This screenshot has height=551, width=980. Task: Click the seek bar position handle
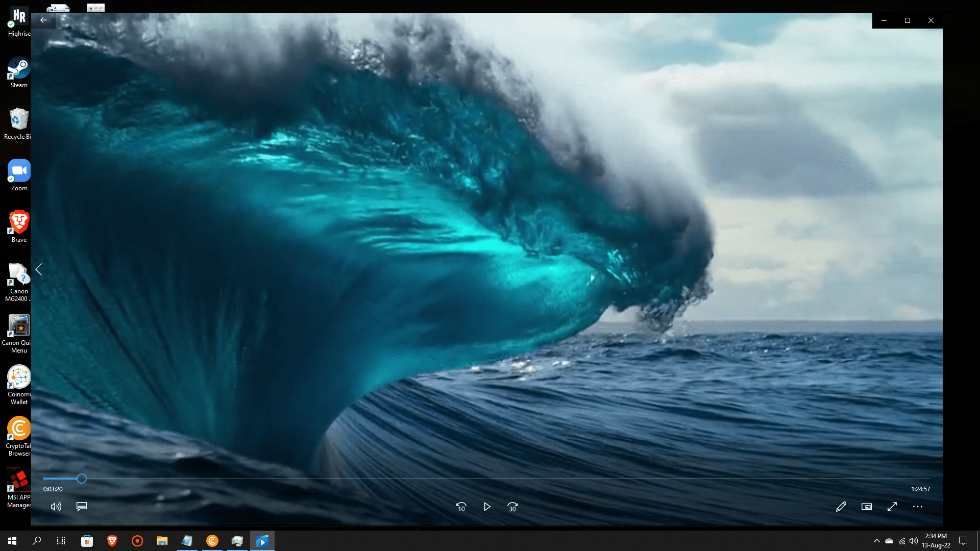tap(82, 479)
